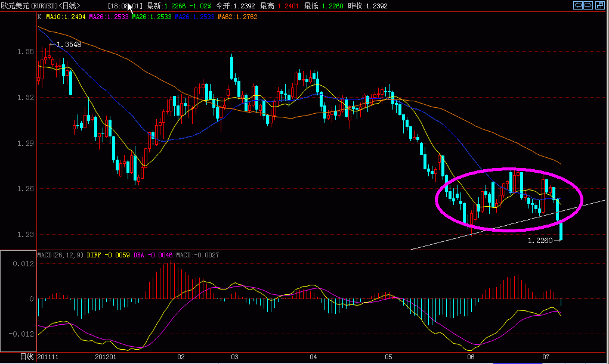The image size is (609, 364).
Task: Click the 最高:1.2401 high price
Action: coord(279,6)
